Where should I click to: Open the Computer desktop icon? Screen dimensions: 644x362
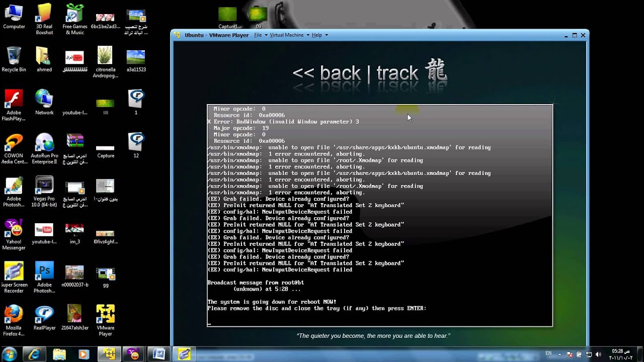tap(14, 17)
